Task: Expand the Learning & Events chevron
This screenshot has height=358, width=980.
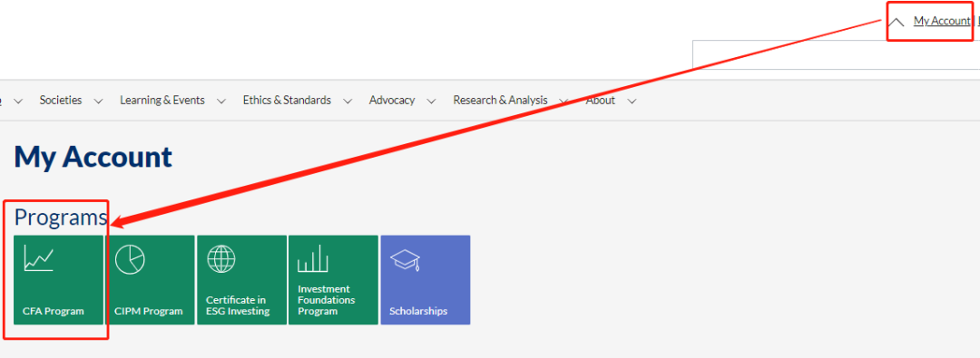Action: [x=220, y=101]
